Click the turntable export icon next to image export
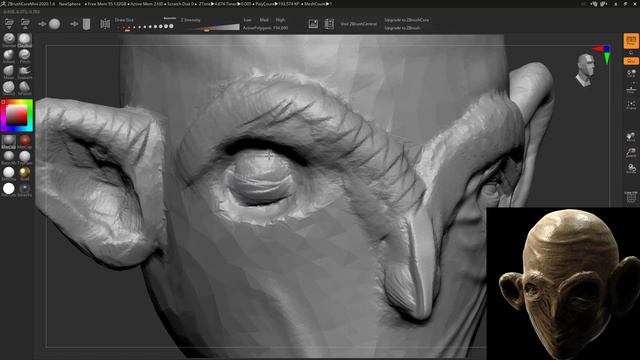This screenshot has height=360, width=640. point(329,24)
